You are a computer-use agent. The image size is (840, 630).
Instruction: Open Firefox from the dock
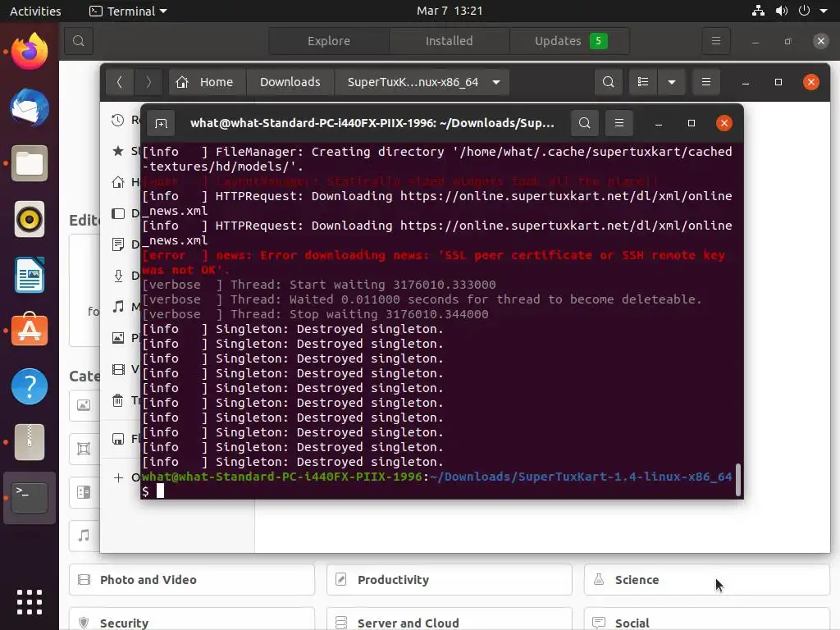(30, 52)
